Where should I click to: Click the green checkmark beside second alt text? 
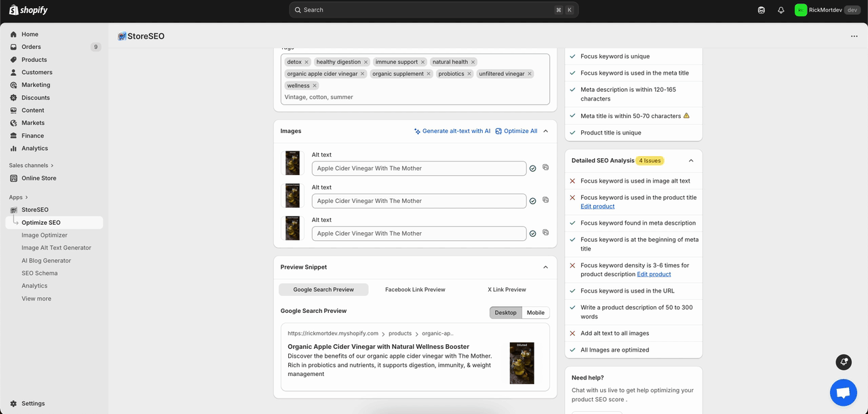pyautogui.click(x=533, y=201)
